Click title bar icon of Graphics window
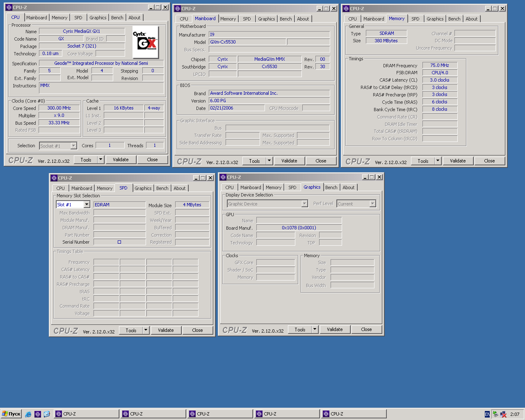The width and height of the screenshot is (525, 420). (x=223, y=177)
